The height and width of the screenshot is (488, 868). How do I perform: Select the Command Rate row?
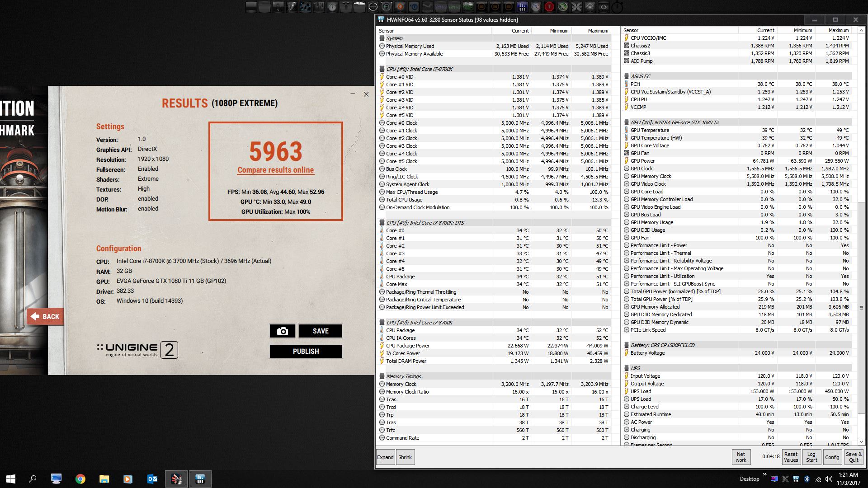tap(494, 438)
